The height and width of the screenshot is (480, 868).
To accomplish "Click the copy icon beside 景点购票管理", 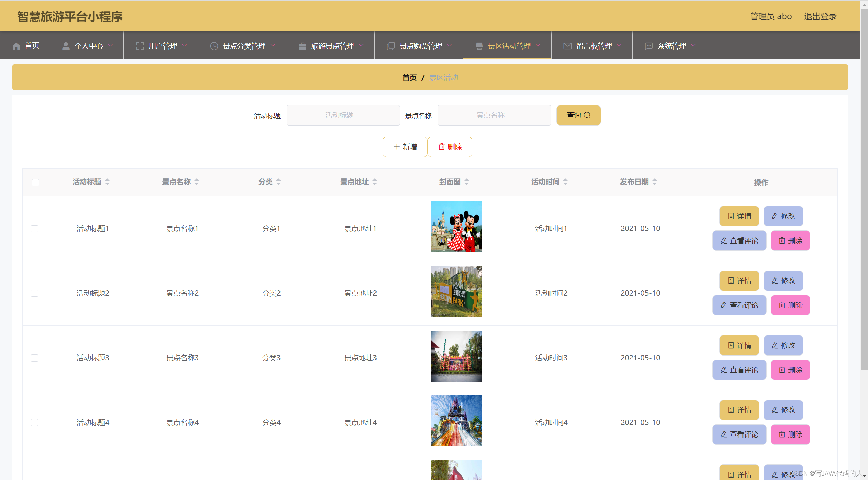I will tap(391, 46).
